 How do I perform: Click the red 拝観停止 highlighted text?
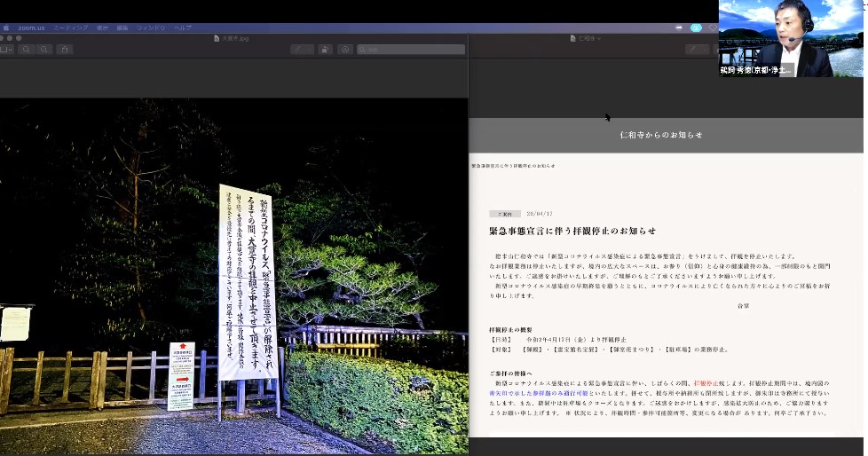tap(706, 383)
